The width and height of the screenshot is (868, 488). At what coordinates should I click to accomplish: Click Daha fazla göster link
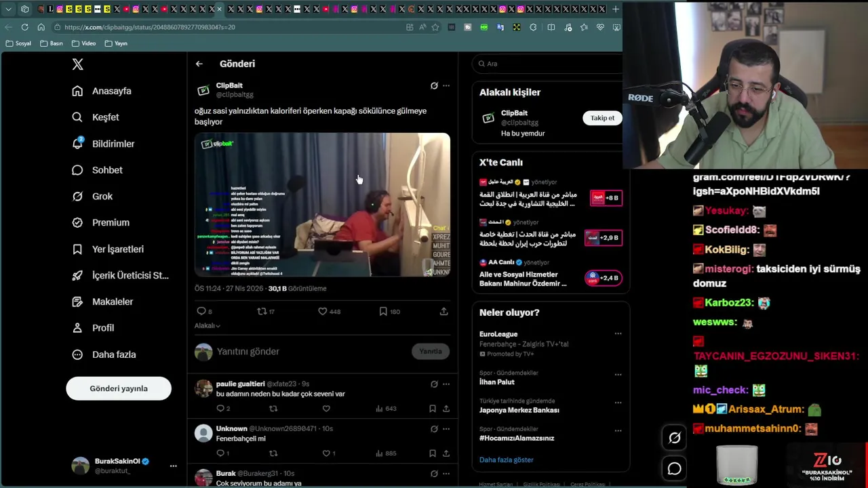(x=507, y=460)
